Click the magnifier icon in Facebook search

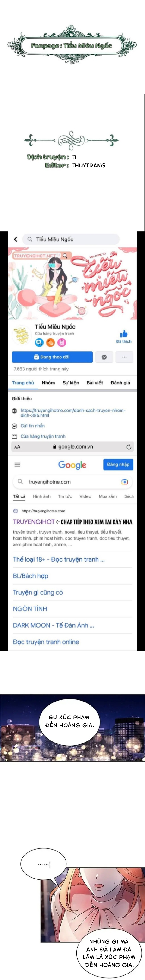click(x=30, y=239)
